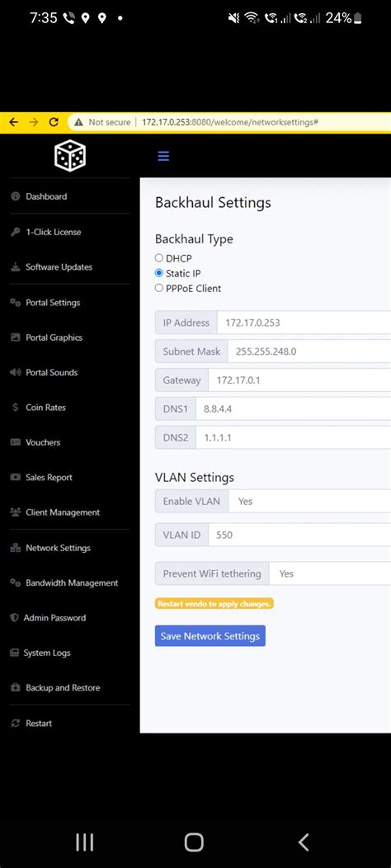Open Sales Report in the sidebar
This screenshot has height=868, width=391.
pos(49,477)
